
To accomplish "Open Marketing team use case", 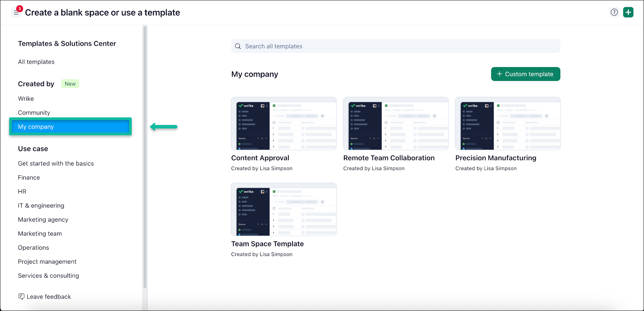I will (x=40, y=233).
